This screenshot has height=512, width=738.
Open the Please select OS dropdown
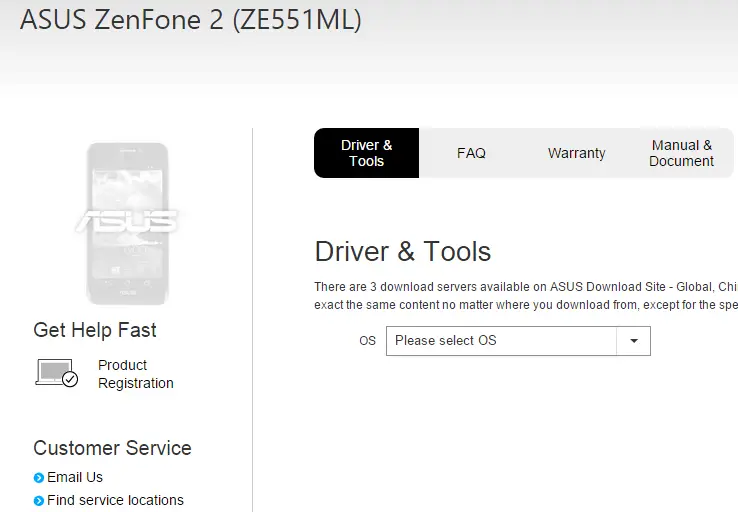[518, 341]
